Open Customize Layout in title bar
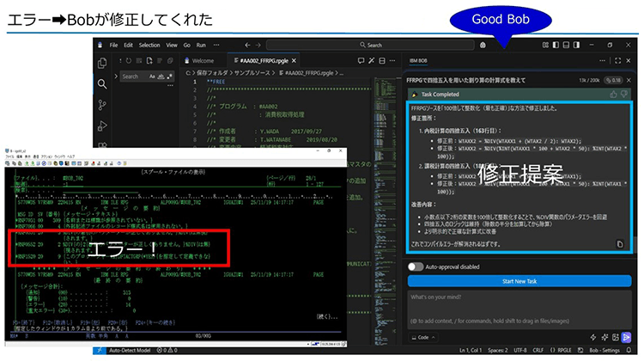Image resolution: width=644 pixels, height=361 pixels. 545,46
